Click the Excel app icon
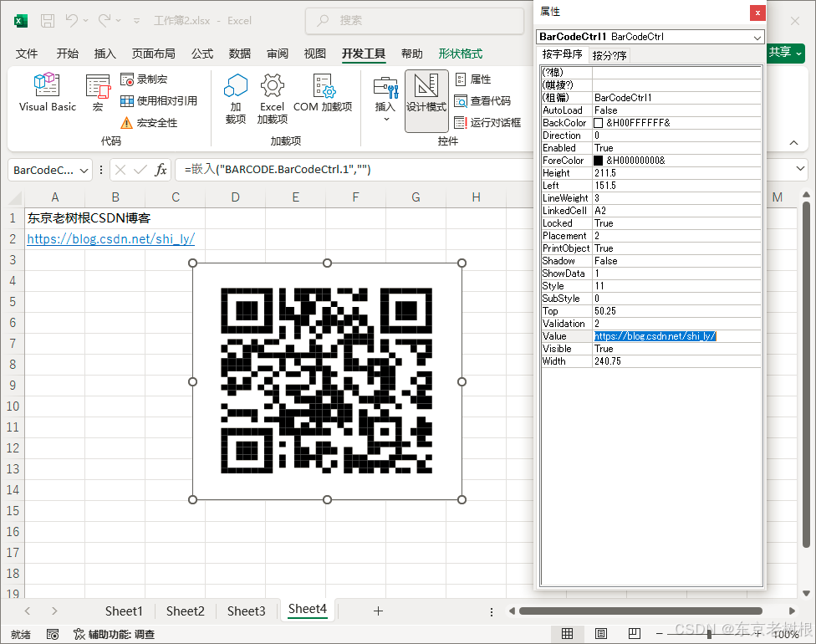 click(21, 21)
